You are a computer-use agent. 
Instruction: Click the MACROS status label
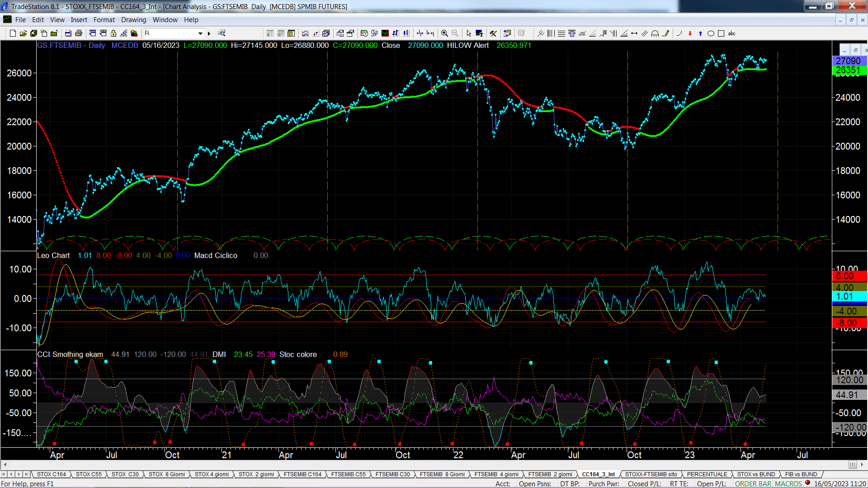(788, 484)
